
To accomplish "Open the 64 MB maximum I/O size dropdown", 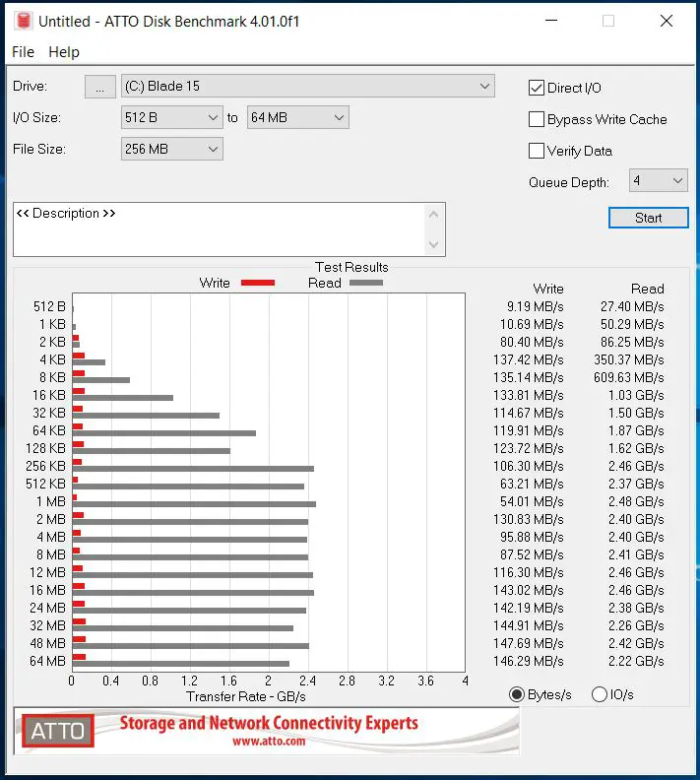I will 297,117.
